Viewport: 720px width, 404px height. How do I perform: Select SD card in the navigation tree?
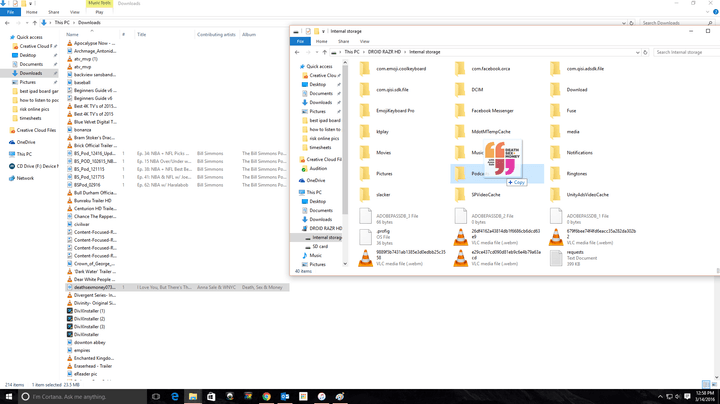(320, 247)
